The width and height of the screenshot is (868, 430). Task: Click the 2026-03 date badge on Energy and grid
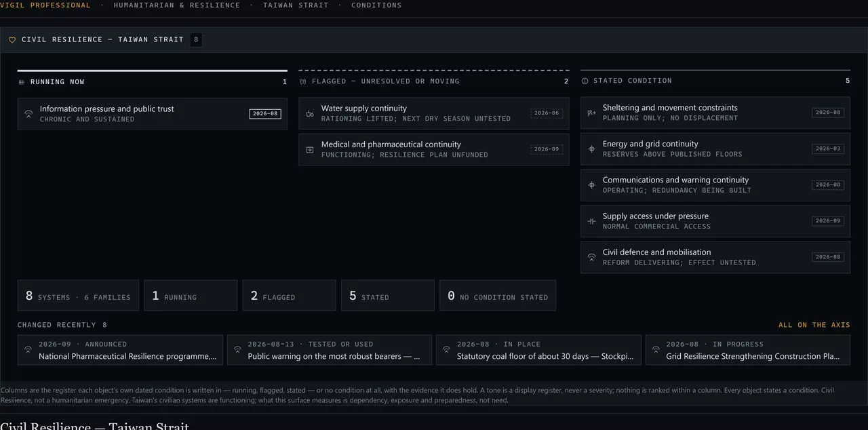pyautogui.click(x=828, y=149)
